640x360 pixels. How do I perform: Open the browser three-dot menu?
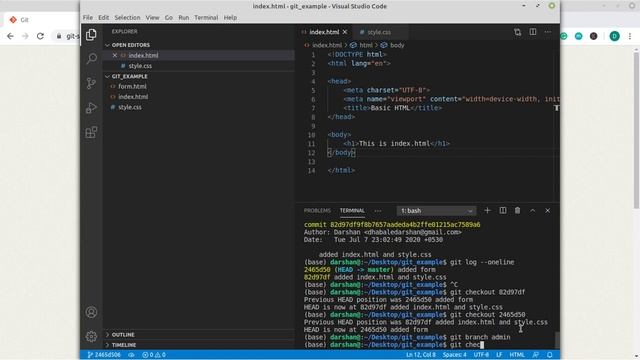(x=630, y=36)
